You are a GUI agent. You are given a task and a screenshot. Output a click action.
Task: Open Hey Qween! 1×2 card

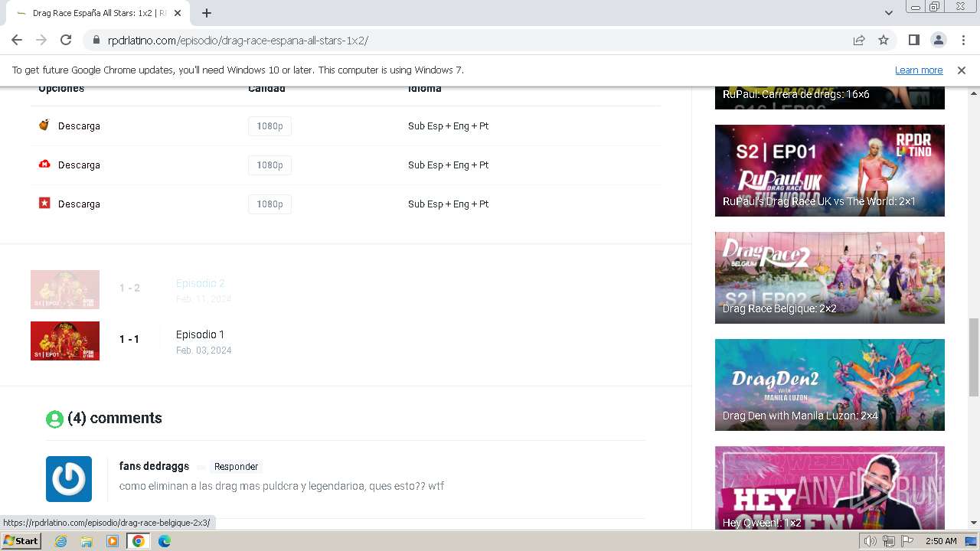coord(830,487)
